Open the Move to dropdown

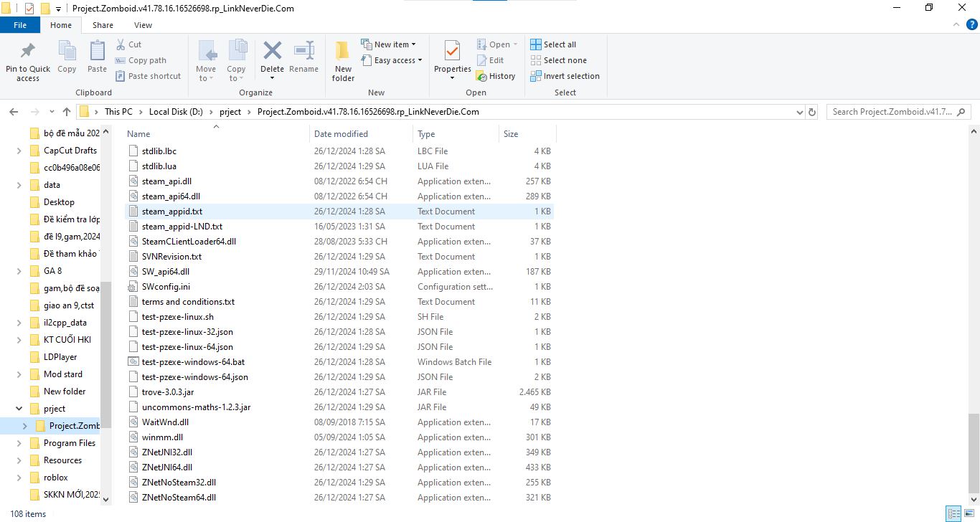pyautogui.click(x=206, y=60)
